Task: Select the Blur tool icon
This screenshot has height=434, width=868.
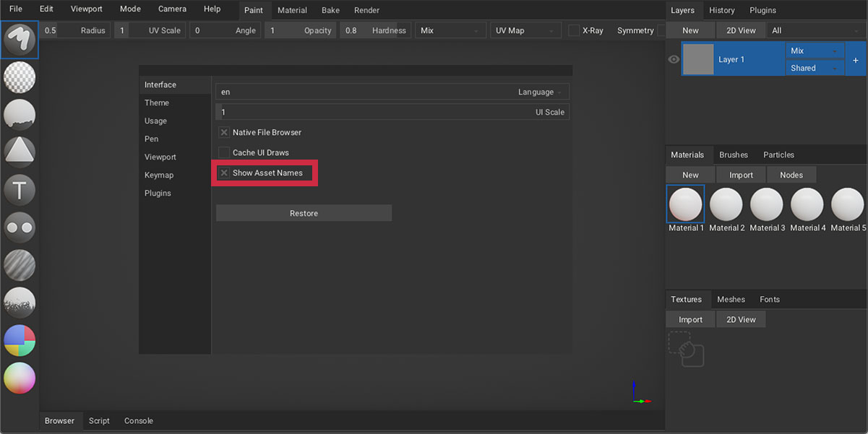Action: [x=20, y=265]
